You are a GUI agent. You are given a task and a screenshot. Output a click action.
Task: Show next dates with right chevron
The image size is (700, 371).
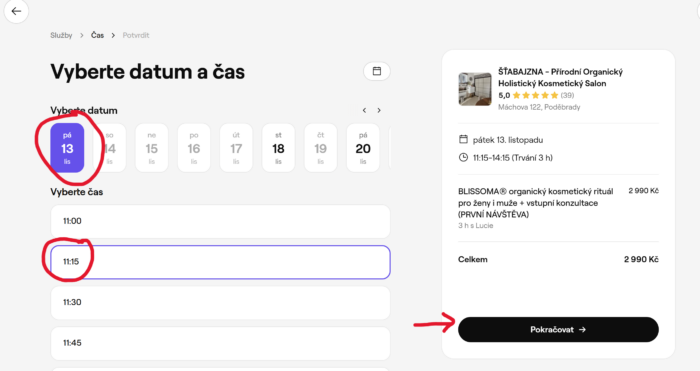click(x=379, y=110)
